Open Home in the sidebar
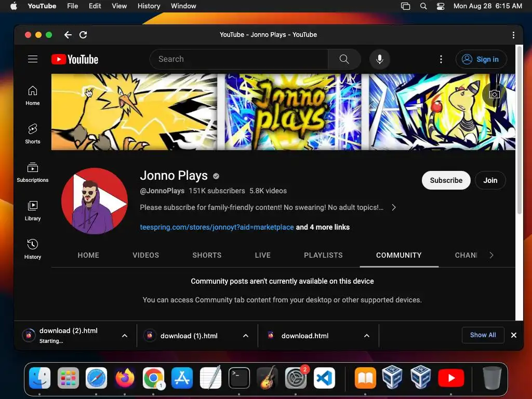This screenshot has height=399, width=532. [33, 96]
